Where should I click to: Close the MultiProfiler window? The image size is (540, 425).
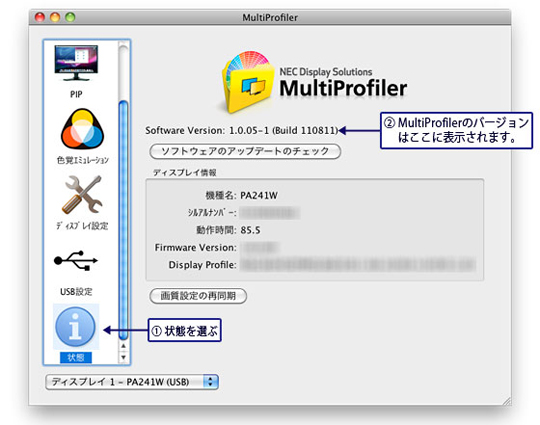(x=40, y=17)
